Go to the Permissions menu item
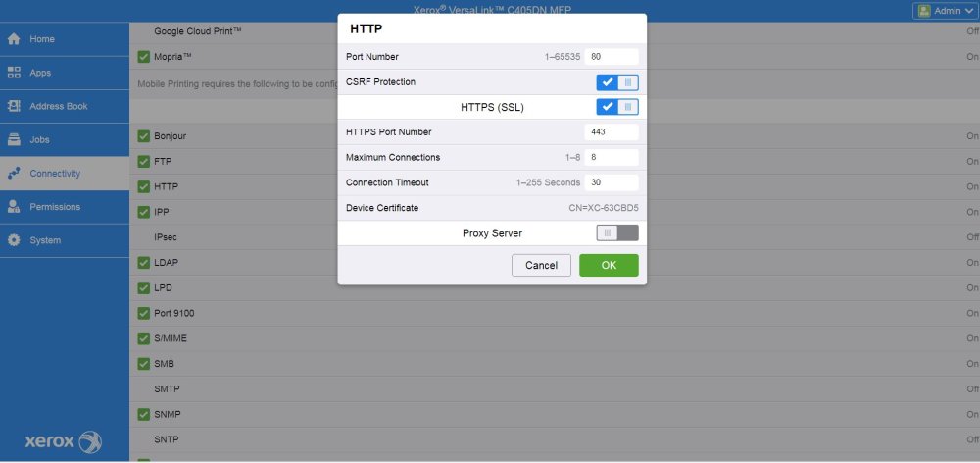Screen dimensions: 980x463 [x=65, y=206]
